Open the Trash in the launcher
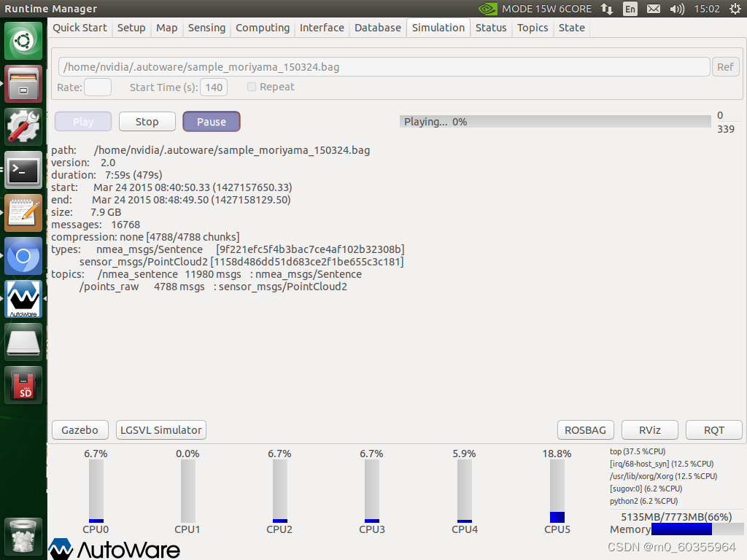The height and width of the screenshot is (560, 747). (23, 537)
